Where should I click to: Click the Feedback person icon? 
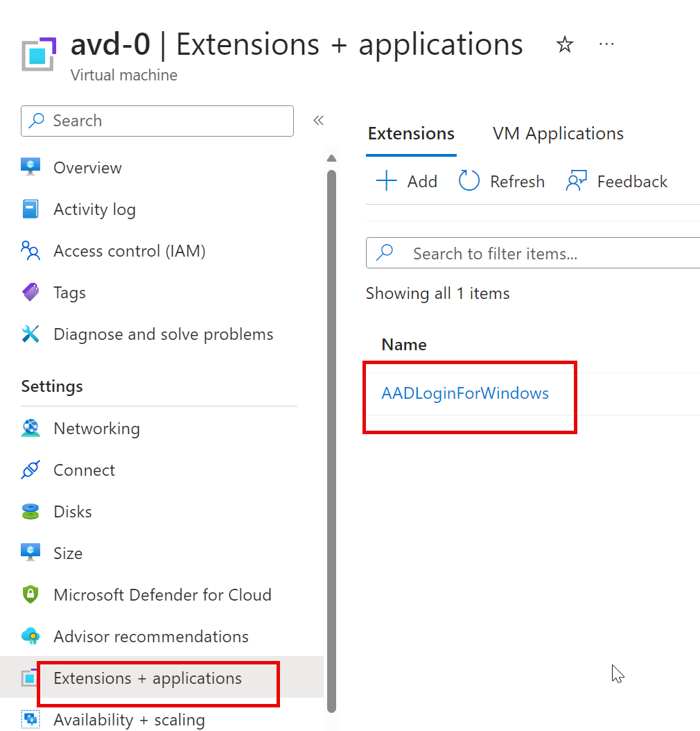[x=576, y=181]
